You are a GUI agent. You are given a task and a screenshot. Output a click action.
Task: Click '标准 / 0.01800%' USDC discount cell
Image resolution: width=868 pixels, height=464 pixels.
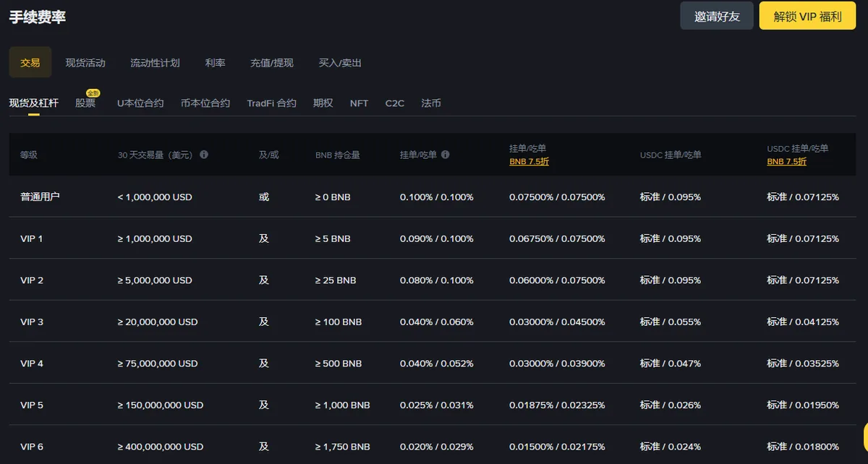[x=803, y=447]
